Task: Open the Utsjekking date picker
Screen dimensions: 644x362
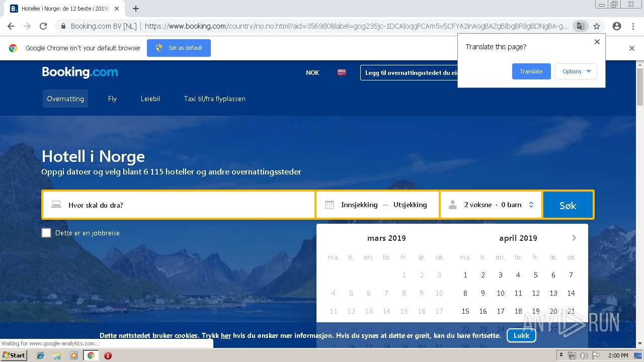Action: point(410,205)
